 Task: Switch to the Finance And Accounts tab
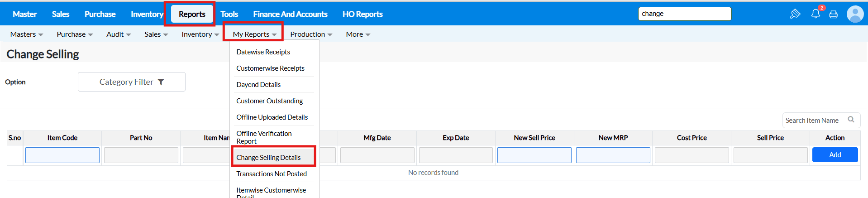click(x=290, y=14)
